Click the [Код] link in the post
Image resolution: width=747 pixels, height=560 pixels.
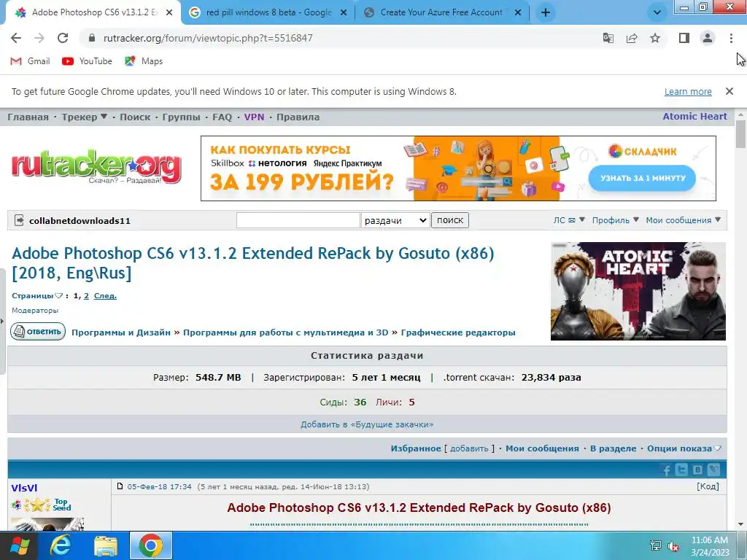pyautogui.click(x=708, y=486)
